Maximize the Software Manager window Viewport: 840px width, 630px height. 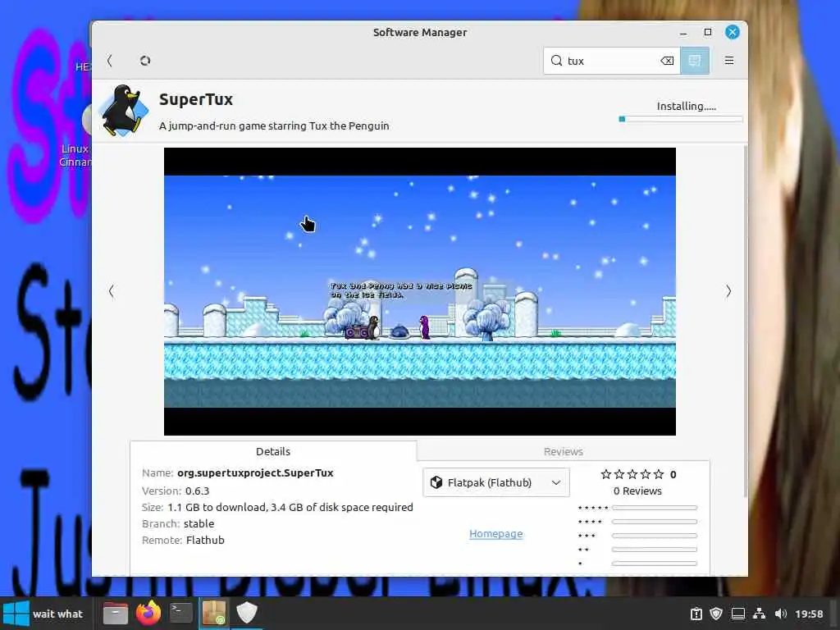tap(708, 32)
